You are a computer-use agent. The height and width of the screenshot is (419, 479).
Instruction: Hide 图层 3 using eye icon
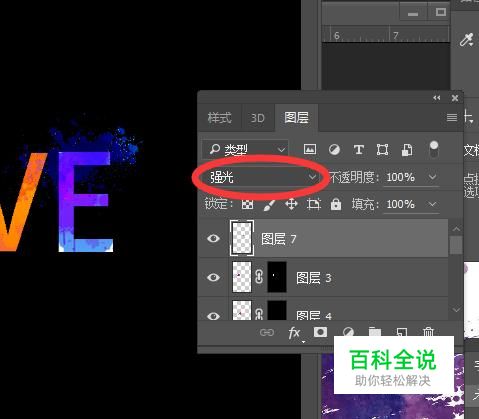pyautogui.click(x=213, y=277)
